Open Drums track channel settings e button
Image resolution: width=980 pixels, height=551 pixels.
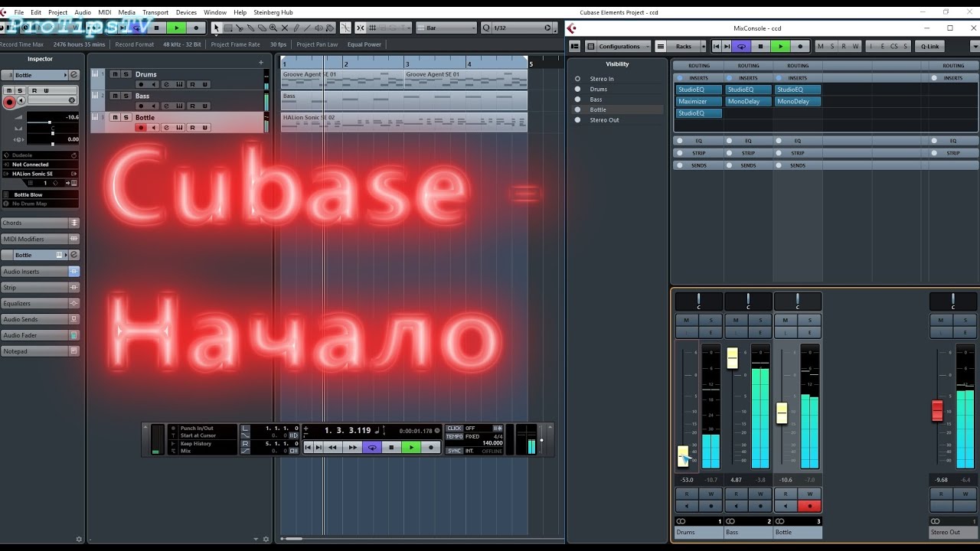pyautogui.click(x=166, y=84)
